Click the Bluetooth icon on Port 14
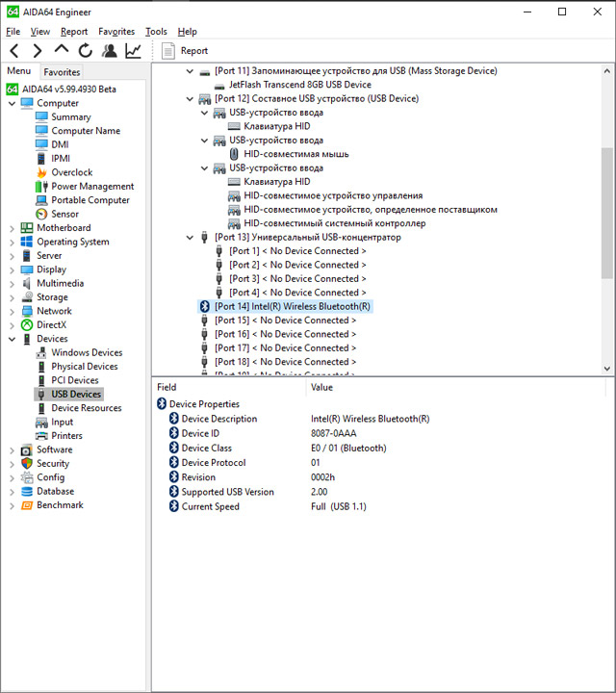This screenshot has height=693, width=616. pos(204,306)
